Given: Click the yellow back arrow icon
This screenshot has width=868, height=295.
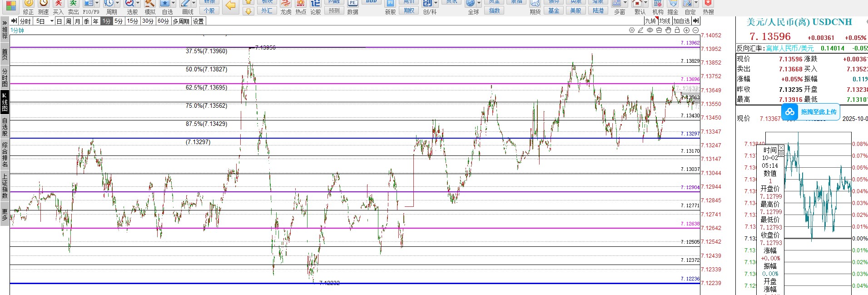Looking at the screenshot, I should (x=231, y=5).
